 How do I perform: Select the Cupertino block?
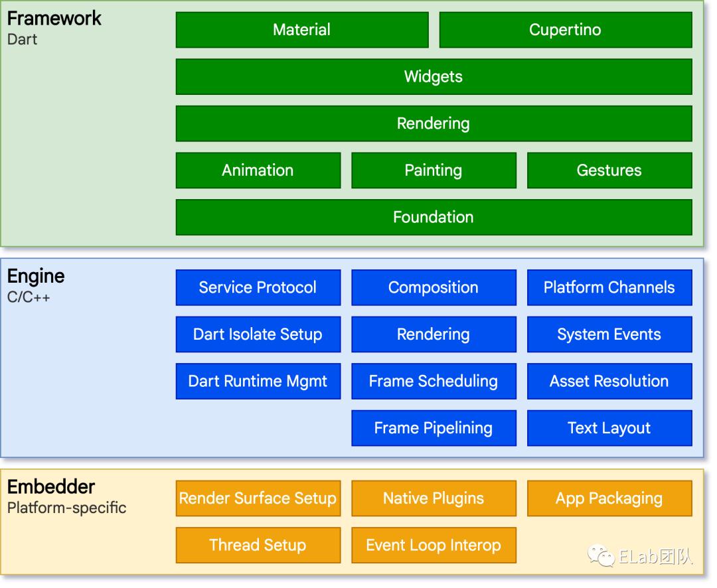565,30
